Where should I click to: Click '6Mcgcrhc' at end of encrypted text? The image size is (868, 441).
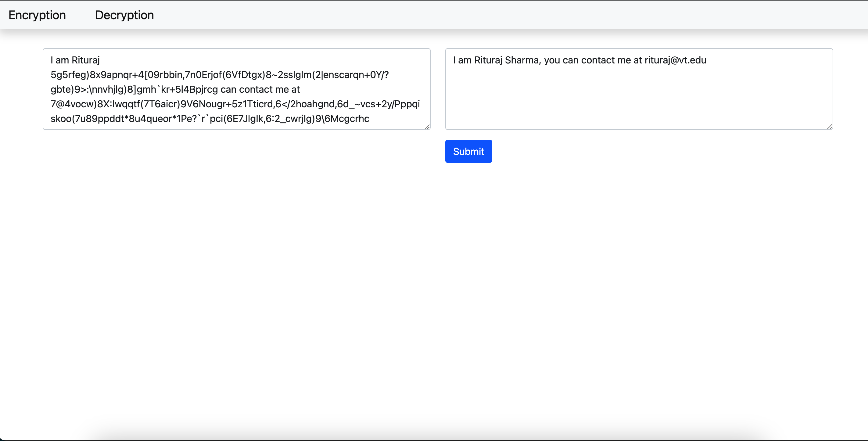(347, 119)
